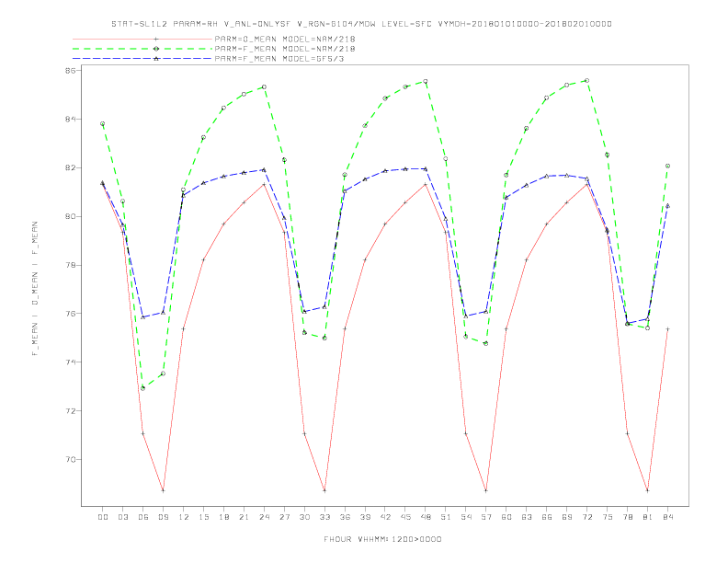Click the y-axis tick label 86
The height and width of the screenshot is (563, 728).
point(71,71)
